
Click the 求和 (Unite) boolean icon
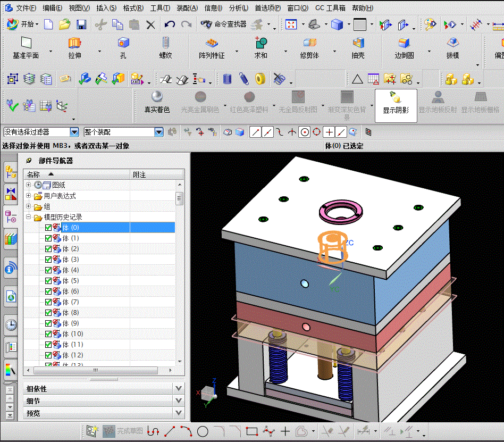coord(261,44)
